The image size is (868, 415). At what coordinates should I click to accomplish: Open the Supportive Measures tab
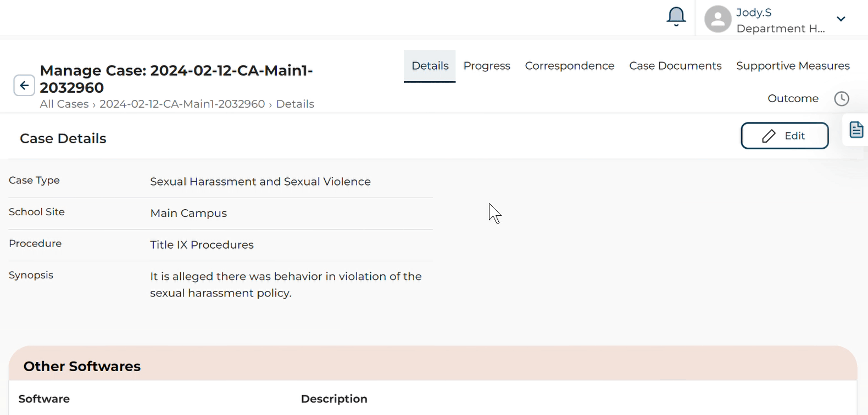click(793, 66)
